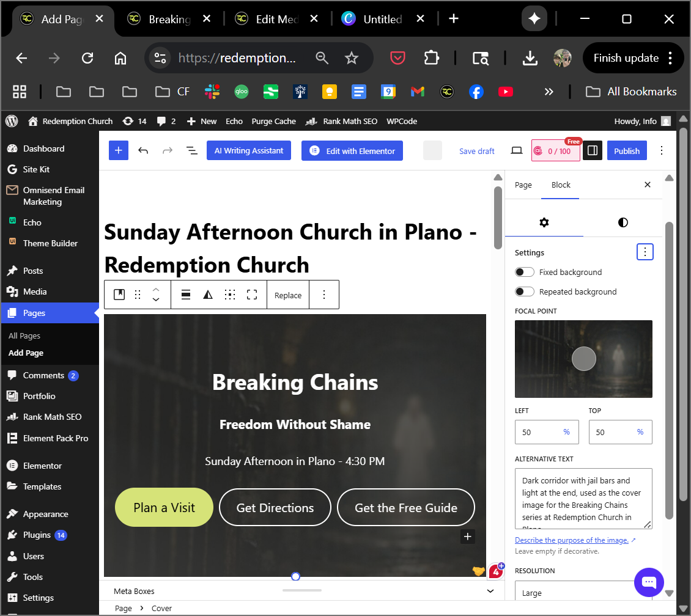Screen dimensions: 691x616
Task: Toggle full height on Cover block
Action: pos(252,295)
